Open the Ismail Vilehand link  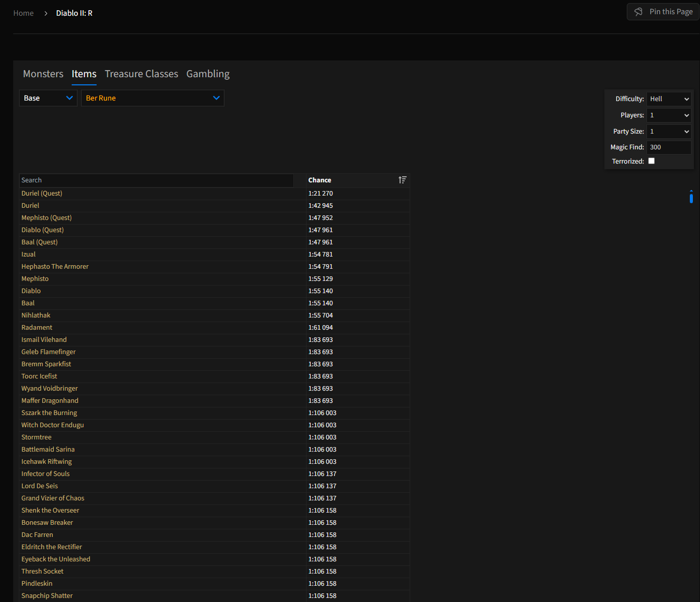click(44, 340)
